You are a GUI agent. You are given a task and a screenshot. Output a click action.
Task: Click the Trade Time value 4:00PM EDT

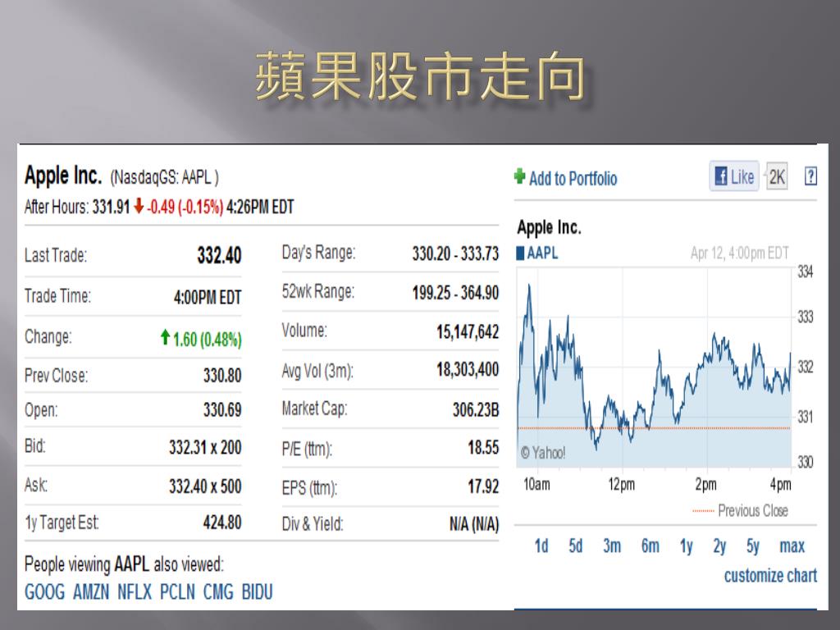point(208,297)
